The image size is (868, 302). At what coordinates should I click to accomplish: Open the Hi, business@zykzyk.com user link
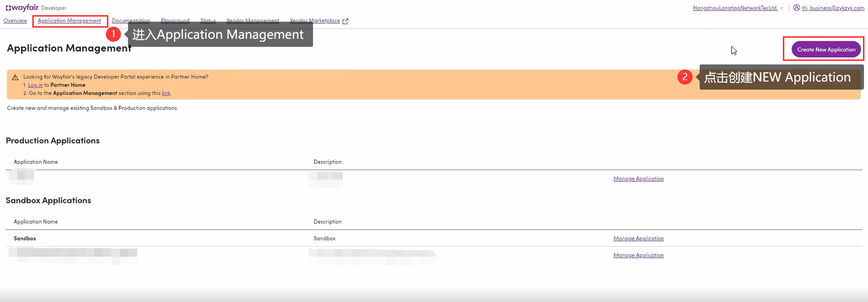[x=833, y=8]
